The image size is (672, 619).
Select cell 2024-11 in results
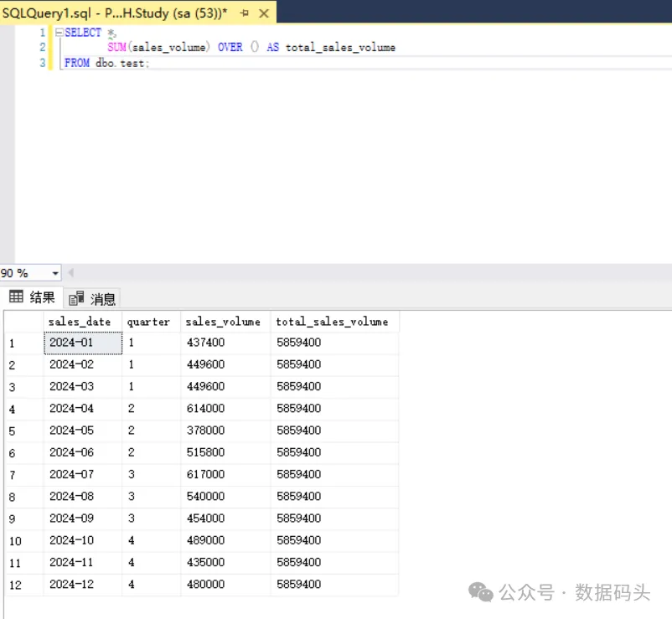pyautogui.click(x=83, y=562)
